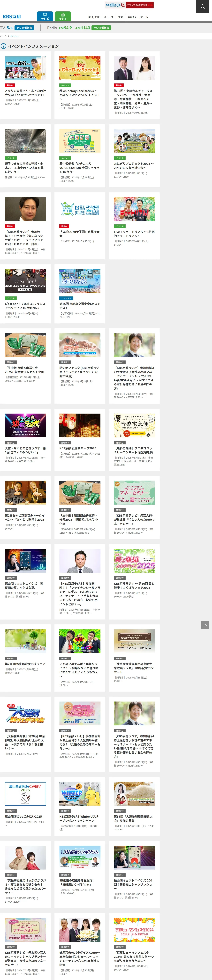
Task: Open the 天気 menu item
Action: pyautogui.click(x=121, y=17)
